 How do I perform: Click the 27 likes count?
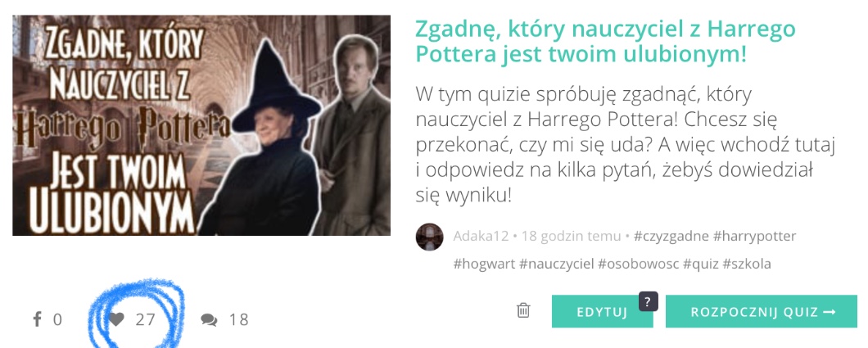pos(145,320)
